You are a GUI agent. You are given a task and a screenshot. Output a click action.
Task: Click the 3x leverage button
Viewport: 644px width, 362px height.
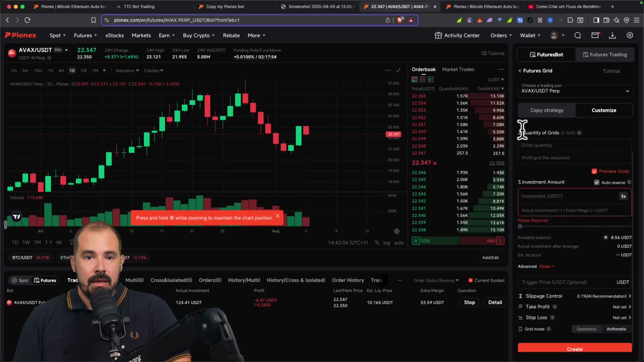pyautogui.click(x=623, y=196)
